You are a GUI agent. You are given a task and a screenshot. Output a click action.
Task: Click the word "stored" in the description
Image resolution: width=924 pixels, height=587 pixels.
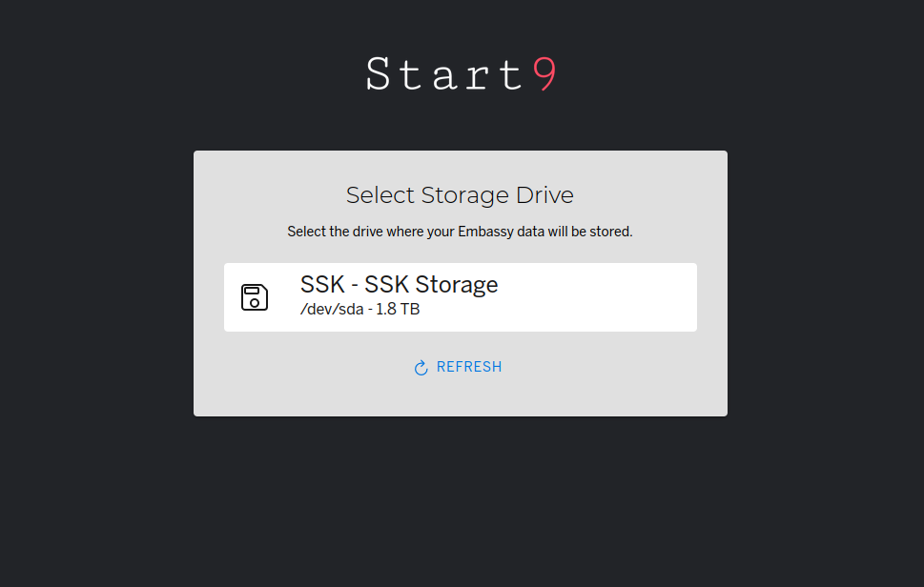pyautogui.click(x=610, y=232)
